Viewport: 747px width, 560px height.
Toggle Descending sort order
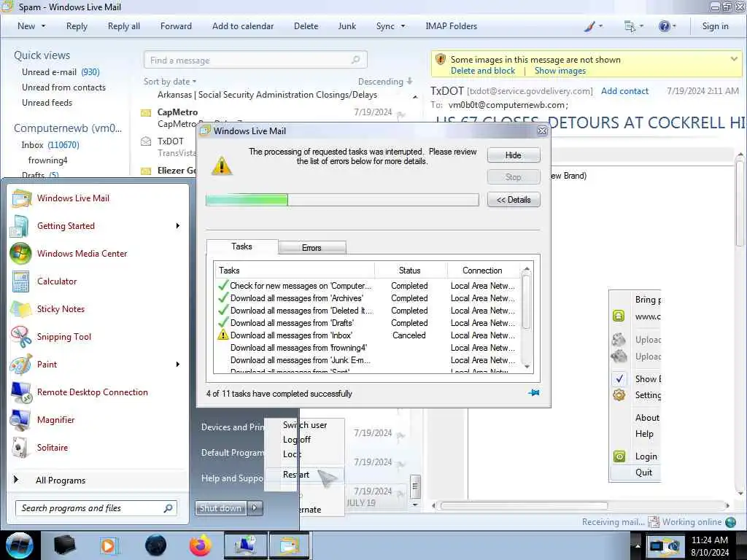[x=385, y=82]
